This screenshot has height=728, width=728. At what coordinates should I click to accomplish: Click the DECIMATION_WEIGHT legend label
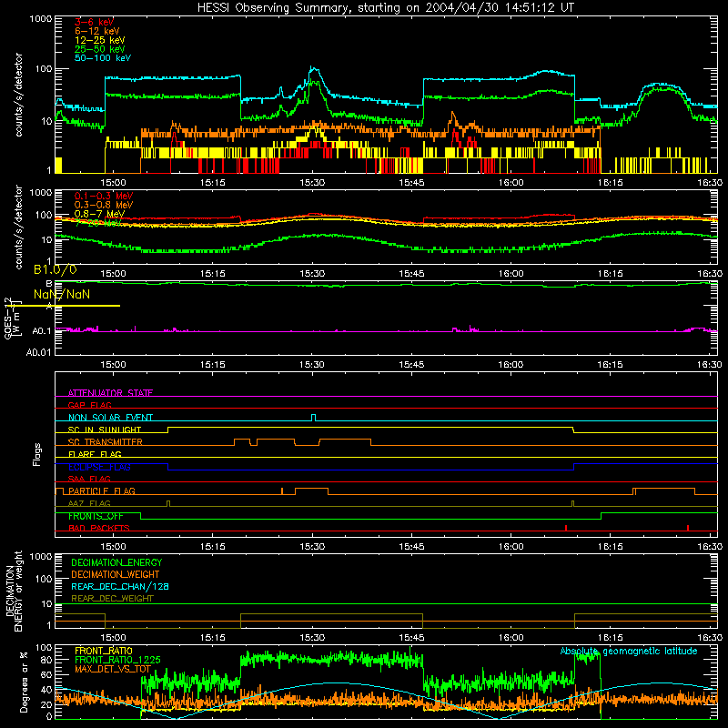(x=116, y=575)
